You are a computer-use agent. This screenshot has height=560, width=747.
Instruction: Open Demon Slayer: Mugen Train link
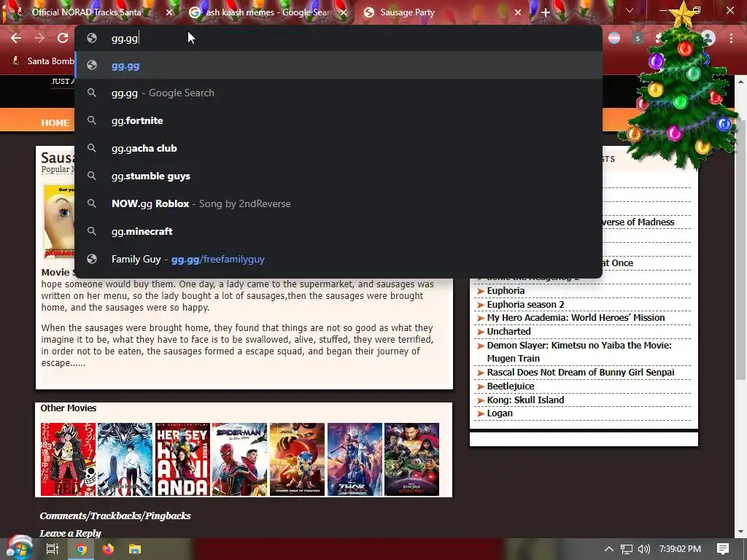click(578, 351)
